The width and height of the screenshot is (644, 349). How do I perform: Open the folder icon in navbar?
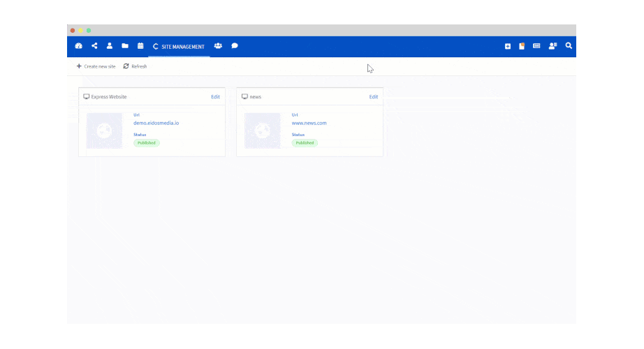point(125,46)
